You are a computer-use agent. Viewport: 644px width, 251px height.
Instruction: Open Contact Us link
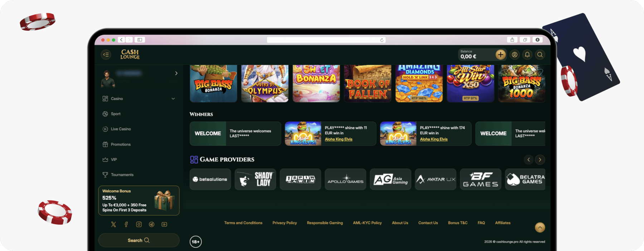(x=428, y=223)
